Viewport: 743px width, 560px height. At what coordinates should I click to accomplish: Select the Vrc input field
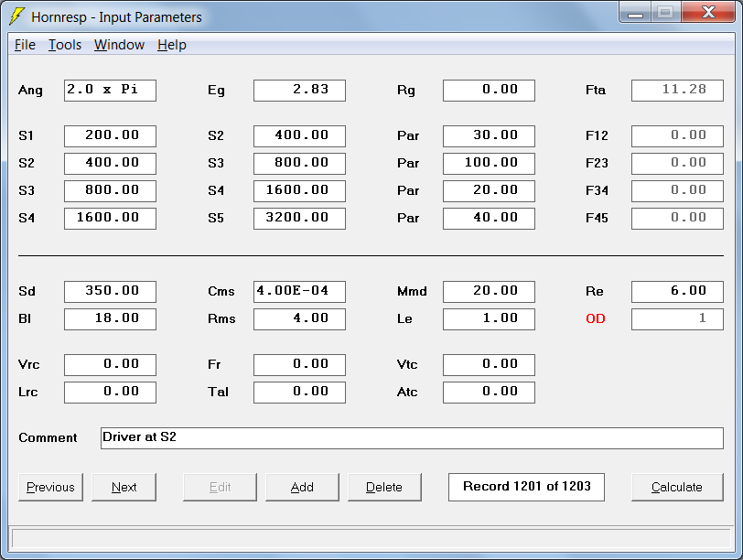point(110,365)
